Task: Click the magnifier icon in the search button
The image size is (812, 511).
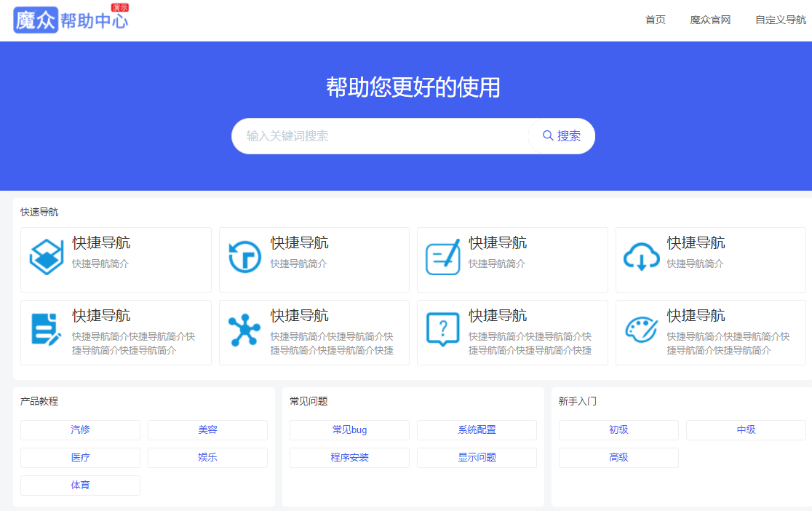Action: [x=548, y=136]
